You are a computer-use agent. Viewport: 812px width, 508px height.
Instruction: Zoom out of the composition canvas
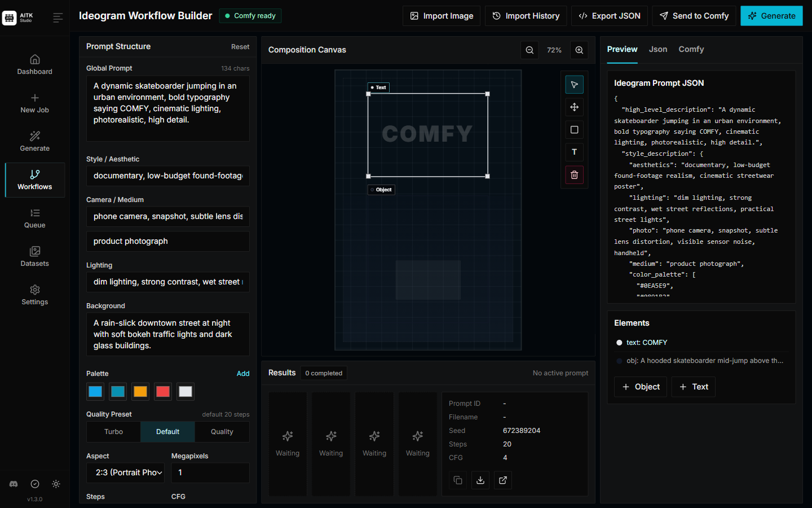529,50
